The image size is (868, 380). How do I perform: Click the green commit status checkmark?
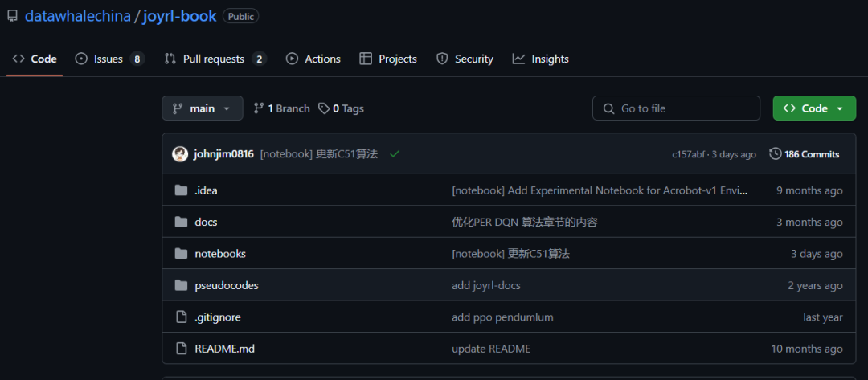394,154
